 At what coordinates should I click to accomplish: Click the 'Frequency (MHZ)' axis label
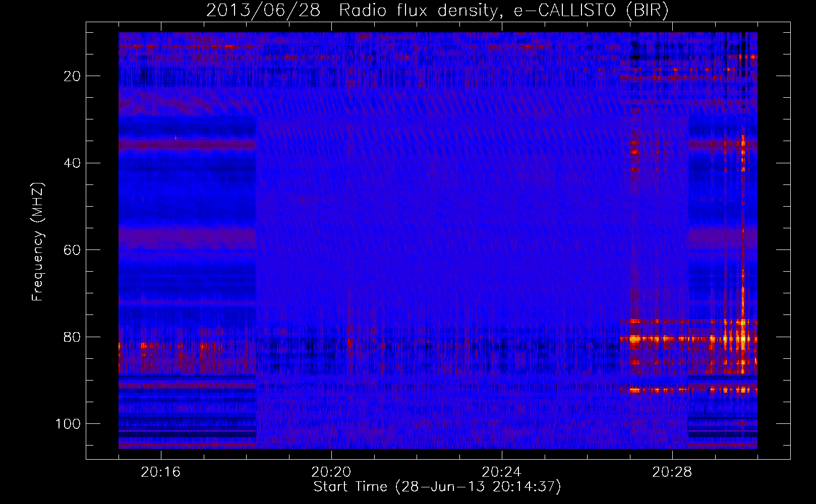coord(38,242)
